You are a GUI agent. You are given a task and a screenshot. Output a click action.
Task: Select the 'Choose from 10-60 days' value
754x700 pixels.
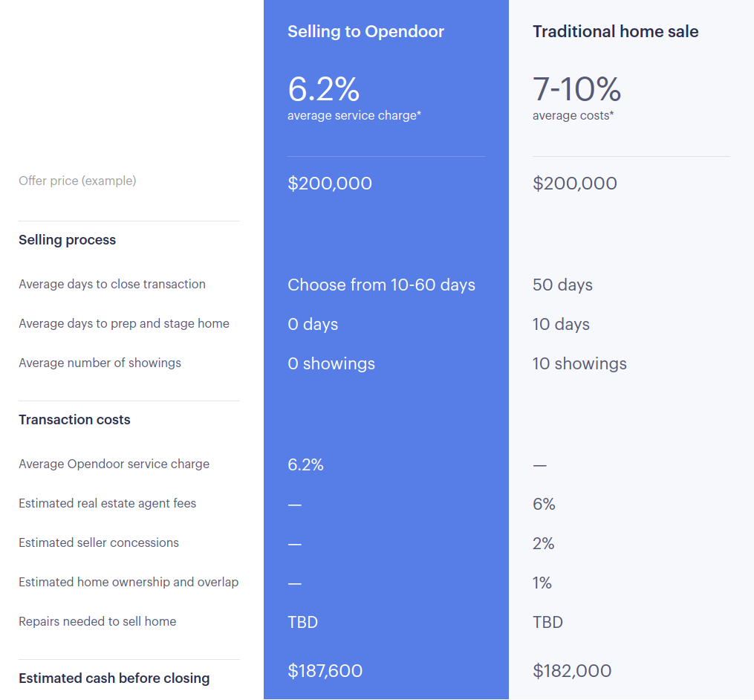click(381, 285)
